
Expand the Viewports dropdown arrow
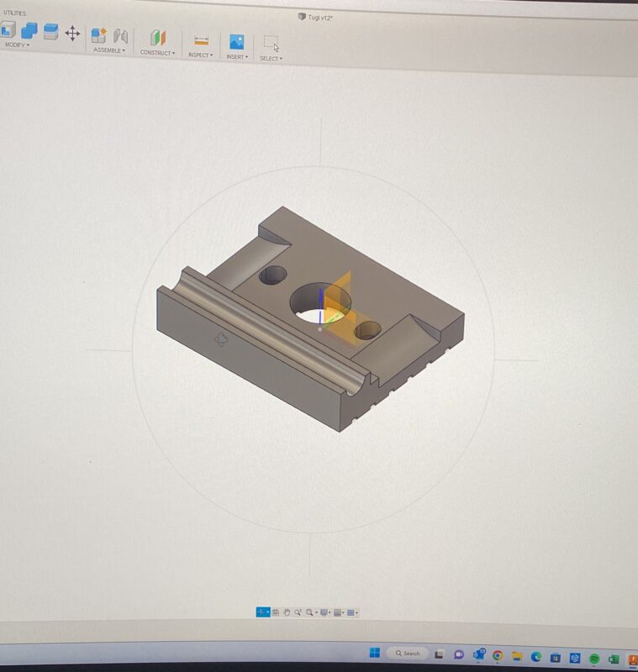[x=356, y=613]
